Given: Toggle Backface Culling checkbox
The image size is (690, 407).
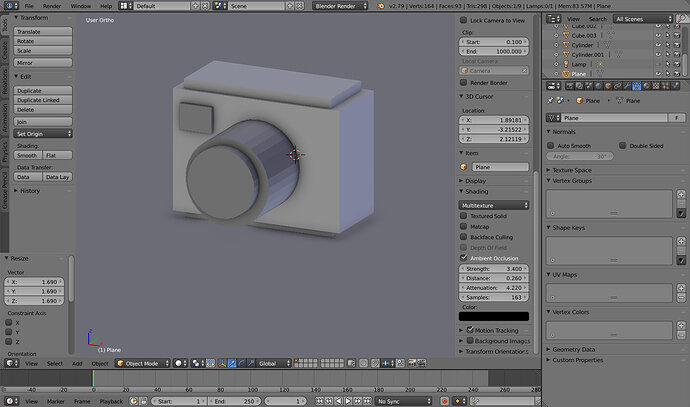Looking at the screenshot, I should [463, 237].
